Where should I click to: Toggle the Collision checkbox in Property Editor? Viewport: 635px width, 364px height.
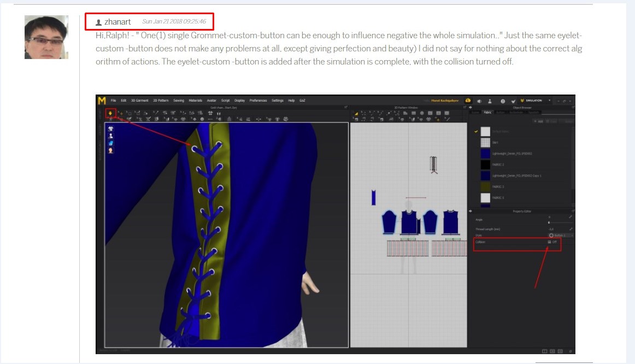(550, 242)
